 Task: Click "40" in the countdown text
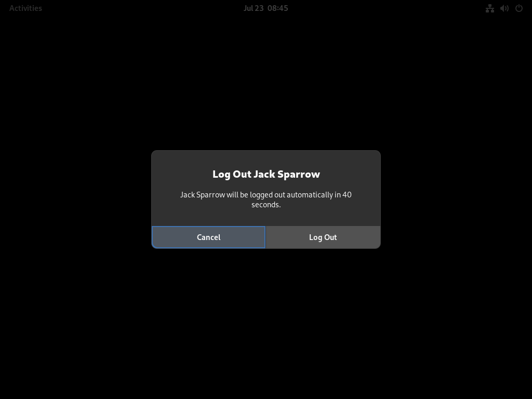click(347, 195)
